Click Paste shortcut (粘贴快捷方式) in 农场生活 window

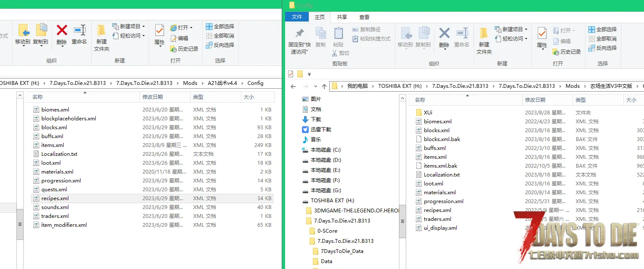click(372, 39)
